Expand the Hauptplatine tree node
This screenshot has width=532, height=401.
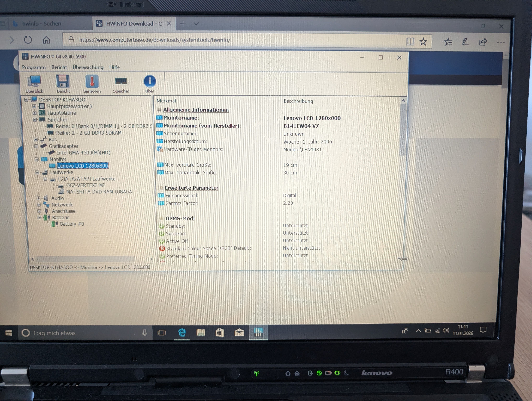point(35,113)
